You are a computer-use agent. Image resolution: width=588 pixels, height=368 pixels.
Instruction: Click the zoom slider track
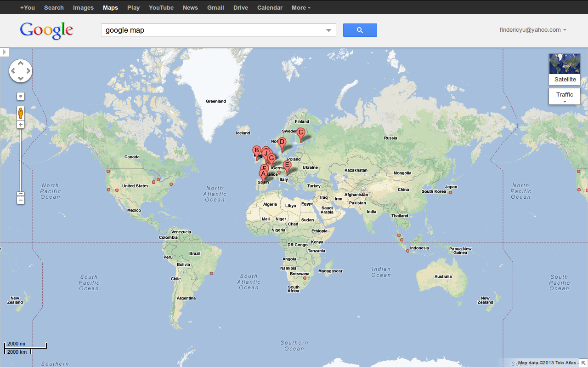[21, 161]
